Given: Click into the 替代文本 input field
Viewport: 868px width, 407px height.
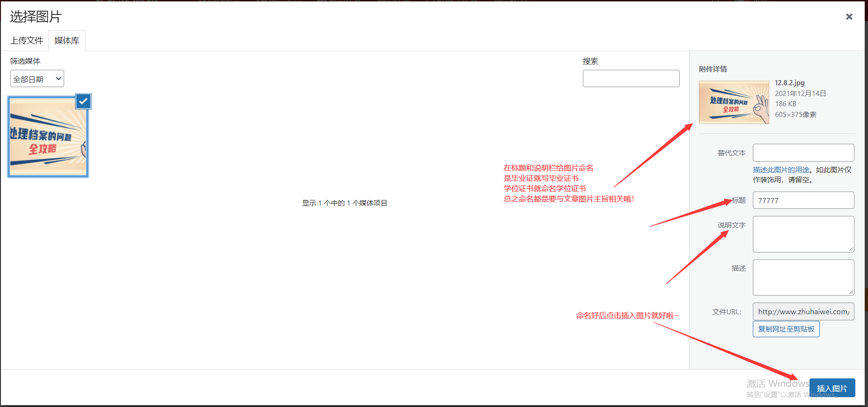Looking at the screenshot, I should 803,153.
